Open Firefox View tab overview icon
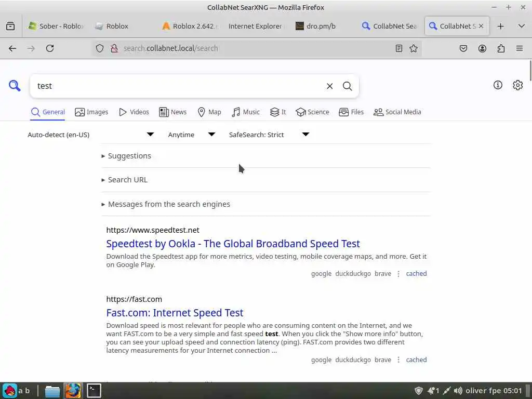The image size is (532, 399). [x=10, y=26]
